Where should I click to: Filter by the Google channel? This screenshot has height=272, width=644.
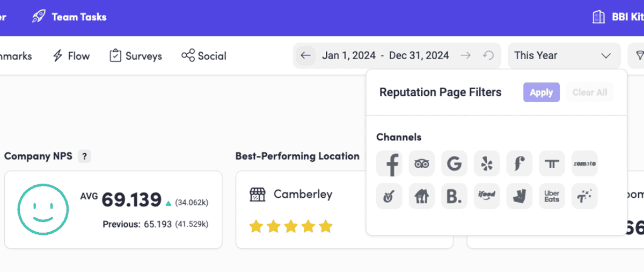(x=455, y=163)
